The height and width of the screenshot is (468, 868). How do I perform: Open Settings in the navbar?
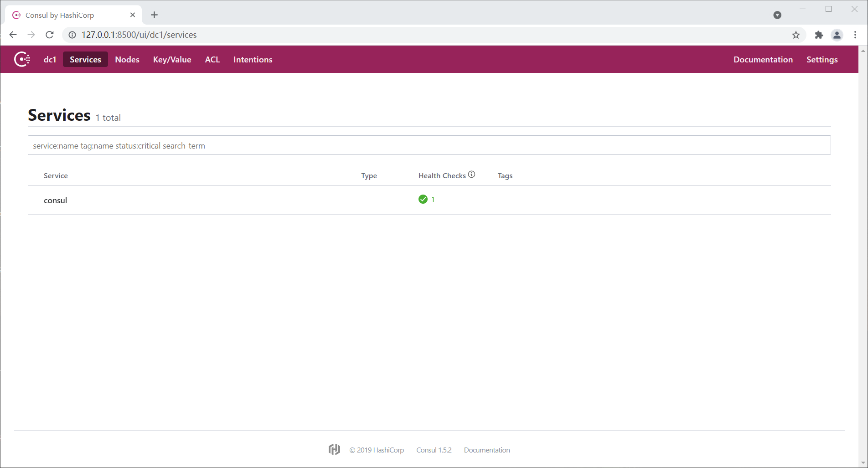822,60
